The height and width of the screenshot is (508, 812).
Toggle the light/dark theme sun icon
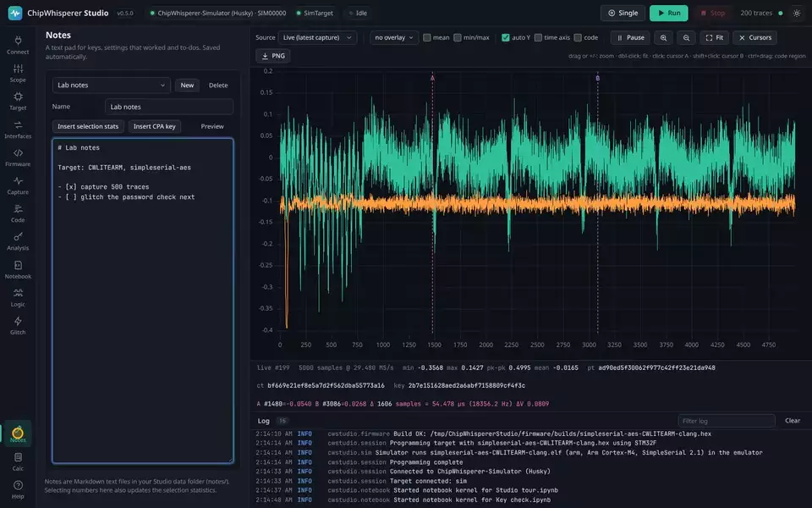click(x=797, y=13)
